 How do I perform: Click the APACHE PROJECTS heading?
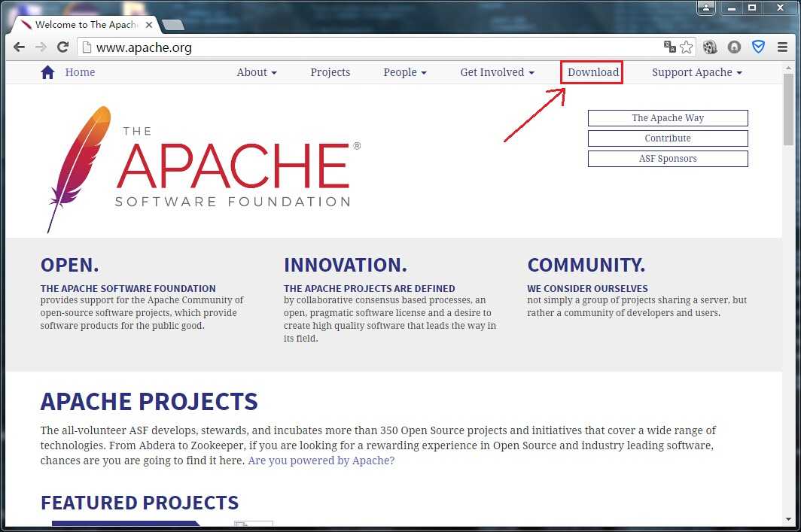click(x=149, y=401)
